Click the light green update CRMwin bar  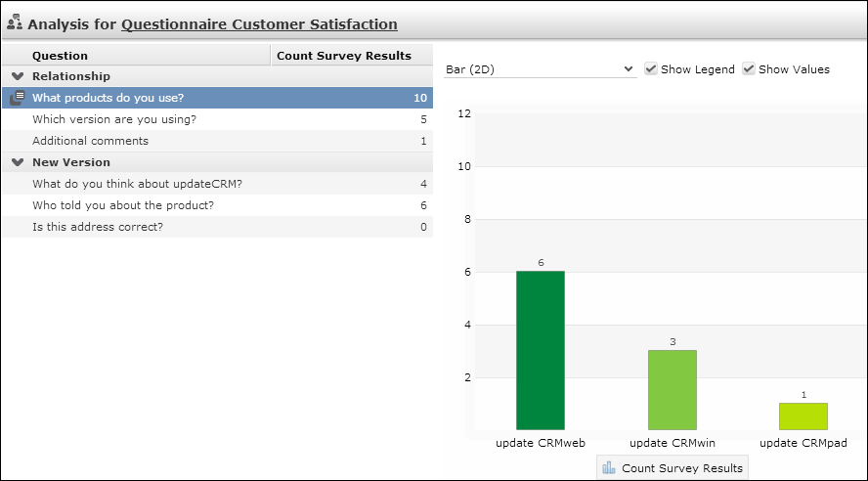pyautogui.click(x=673, y=390)
